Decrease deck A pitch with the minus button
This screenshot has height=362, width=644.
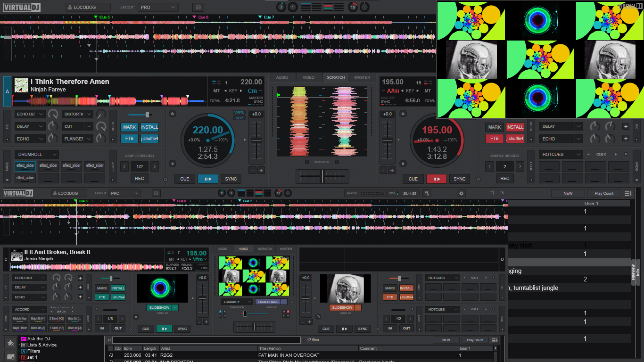[252, 170]
